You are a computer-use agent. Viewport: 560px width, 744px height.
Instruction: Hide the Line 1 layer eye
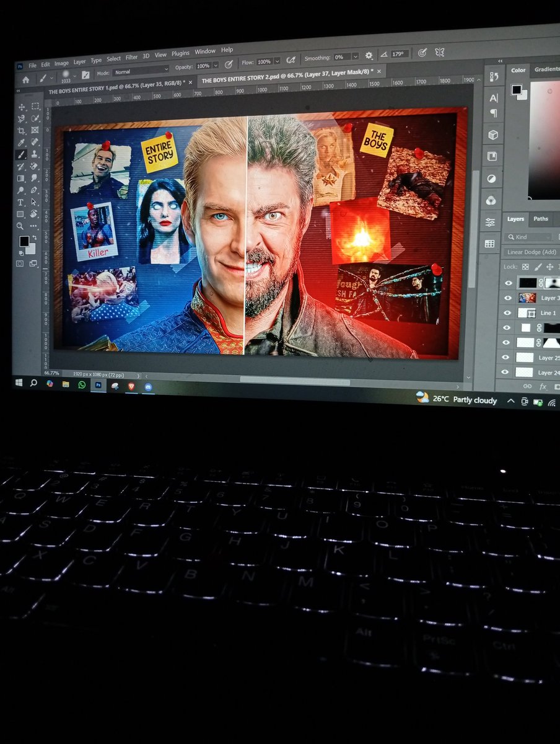click(507, 313)
